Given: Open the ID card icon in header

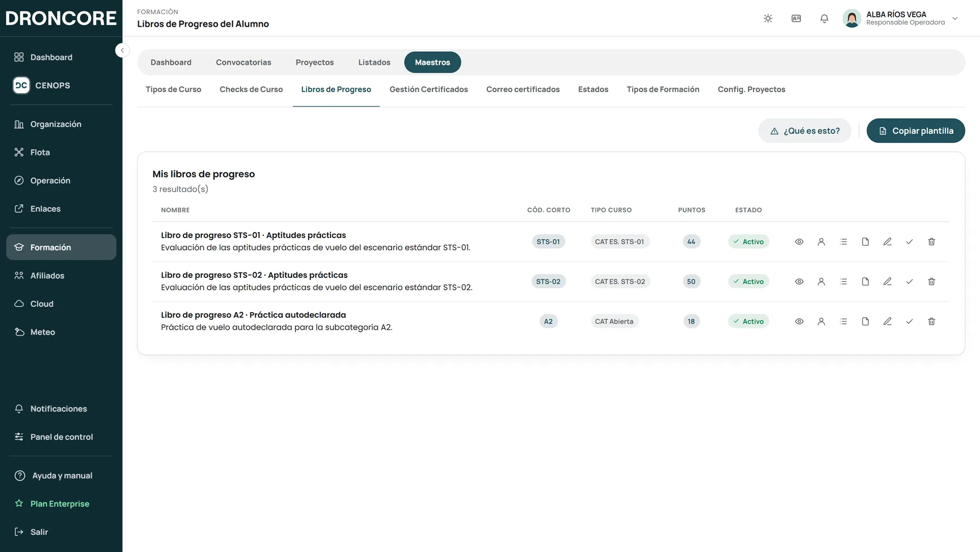Looking at the screenshot, I should coord(796,19).
